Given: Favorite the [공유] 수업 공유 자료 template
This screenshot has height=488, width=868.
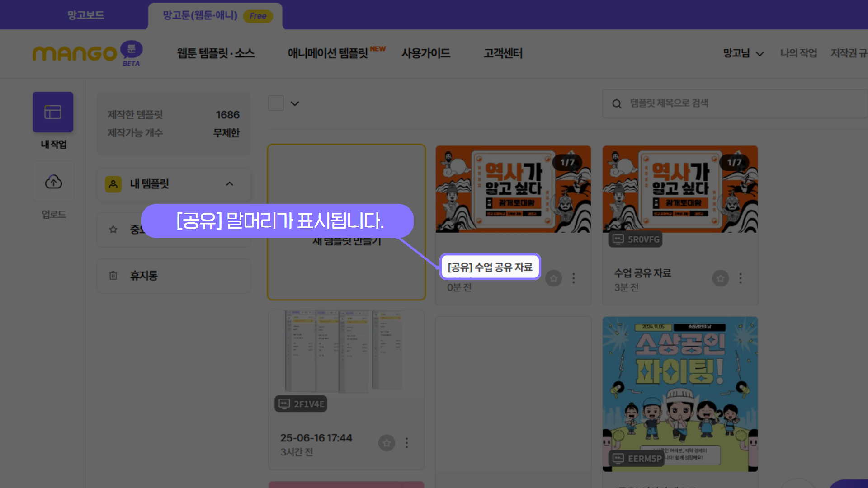Looking at the screenshot, I should (x=553, y=278).
